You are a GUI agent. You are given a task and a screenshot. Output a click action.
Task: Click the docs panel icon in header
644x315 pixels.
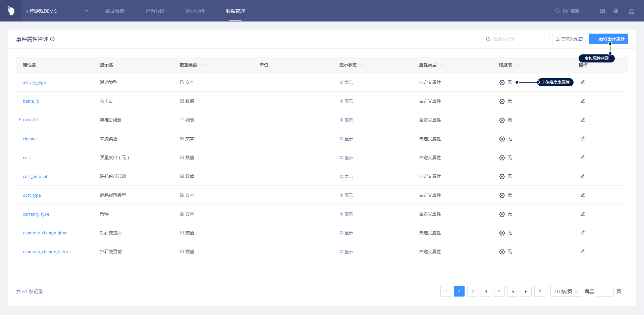point(602,11)
